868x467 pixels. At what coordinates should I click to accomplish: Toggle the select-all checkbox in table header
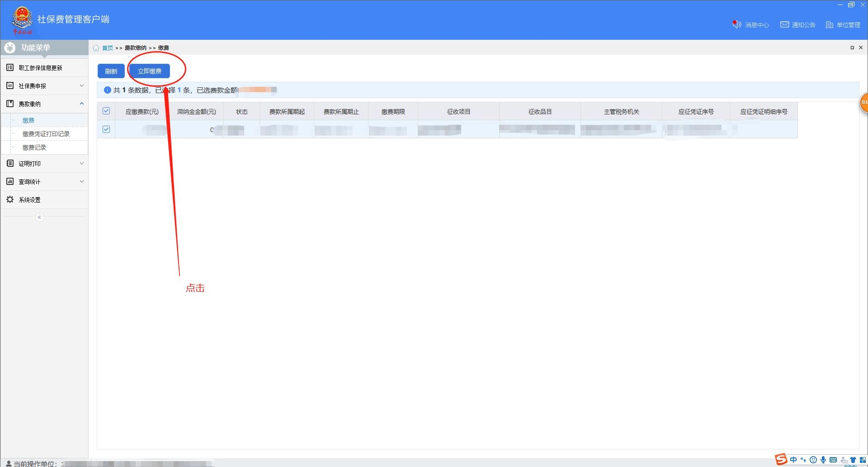106,111
